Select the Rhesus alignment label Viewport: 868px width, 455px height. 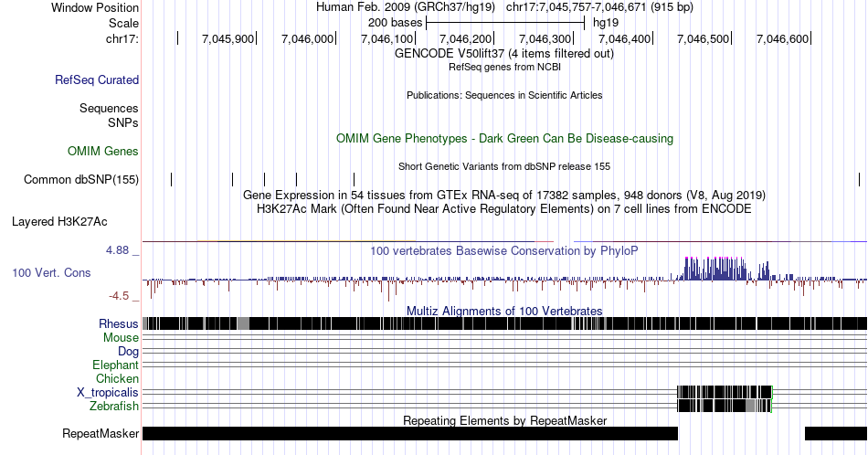(119, 323)
